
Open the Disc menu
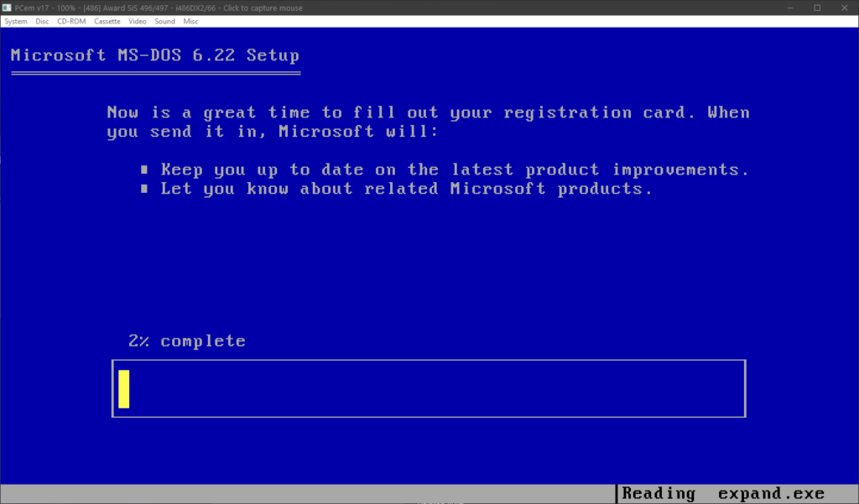[x=42, y=21]
